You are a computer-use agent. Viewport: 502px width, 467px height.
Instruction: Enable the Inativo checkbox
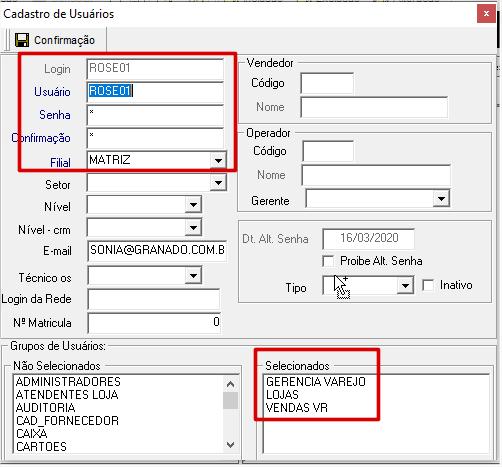click(x=428, y=285)
